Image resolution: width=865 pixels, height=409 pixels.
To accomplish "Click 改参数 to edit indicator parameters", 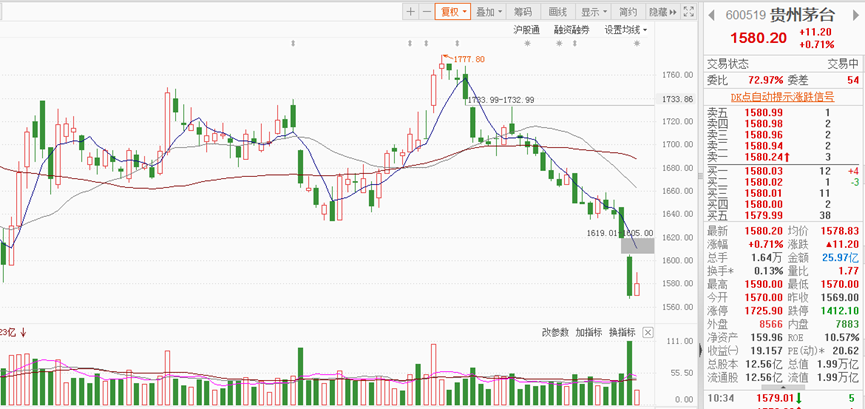I will click(x=555, y=332).
